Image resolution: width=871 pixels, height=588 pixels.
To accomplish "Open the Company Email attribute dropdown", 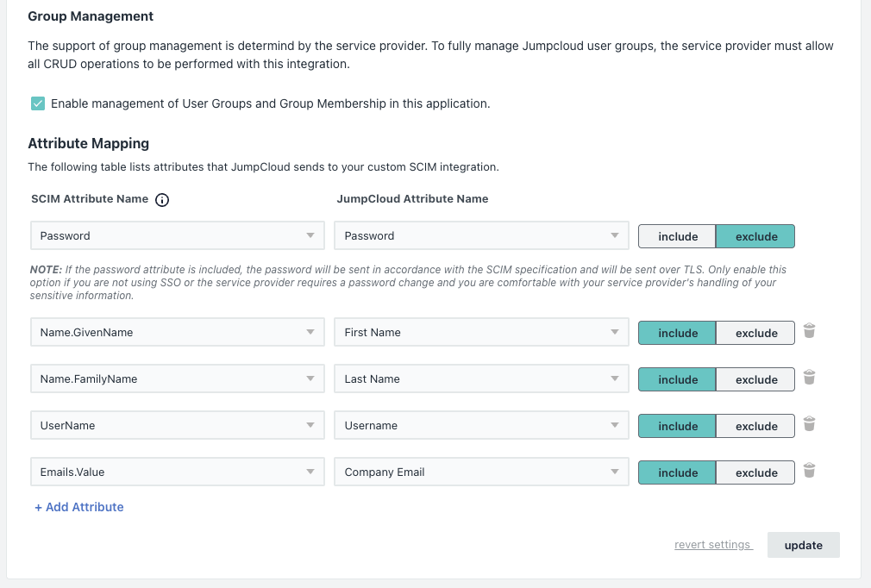I will click(481, 472).
